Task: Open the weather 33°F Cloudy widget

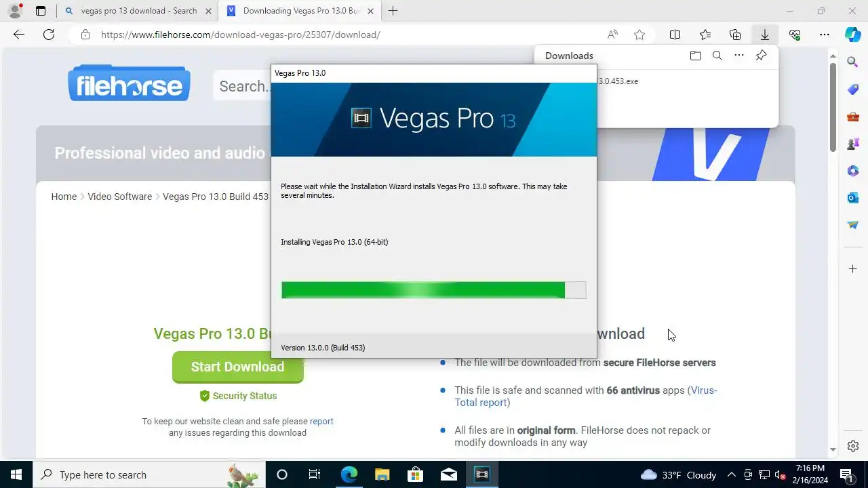Action: point(678,474)
